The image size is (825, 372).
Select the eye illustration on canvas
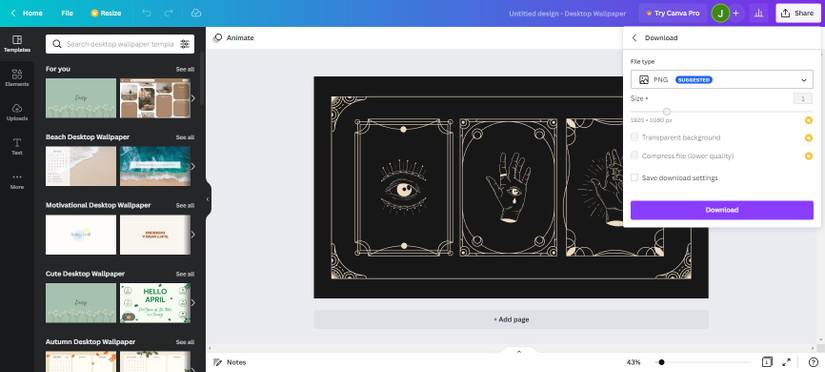click(x=404, y=187)
